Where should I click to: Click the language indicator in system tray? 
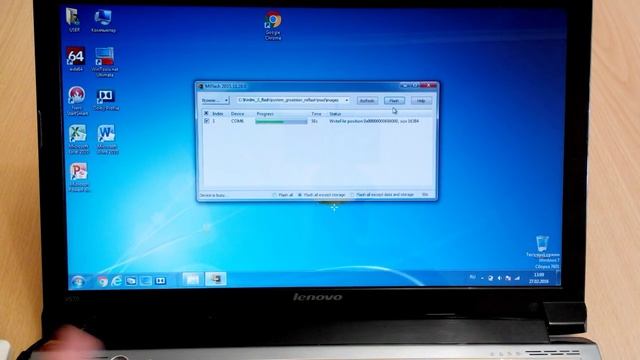tap(472, 277)
